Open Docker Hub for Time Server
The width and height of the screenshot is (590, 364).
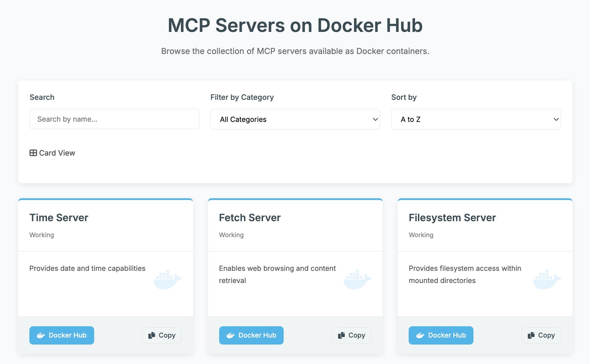pos(62,336)
